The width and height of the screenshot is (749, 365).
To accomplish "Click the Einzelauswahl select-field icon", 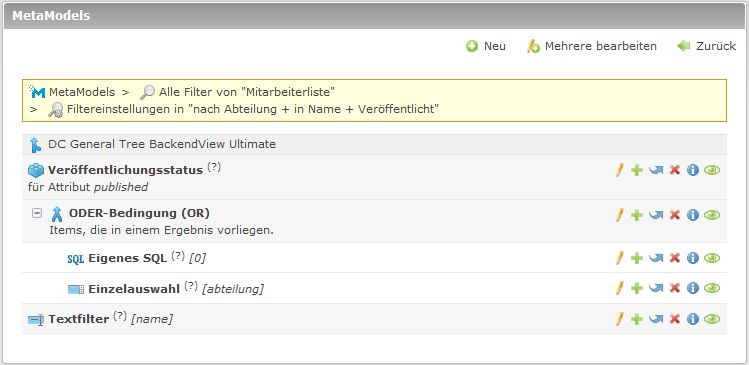I will (x=76, y=289).
